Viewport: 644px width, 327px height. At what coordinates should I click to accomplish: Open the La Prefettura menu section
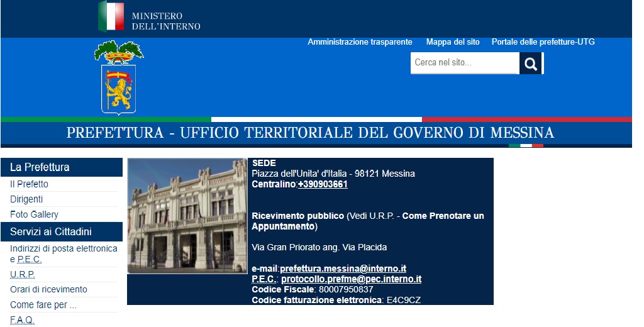(x=40, y=167)
